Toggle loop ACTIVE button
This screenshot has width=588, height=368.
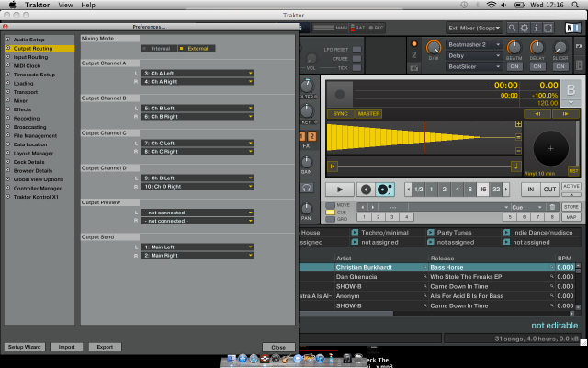(571, 186)
